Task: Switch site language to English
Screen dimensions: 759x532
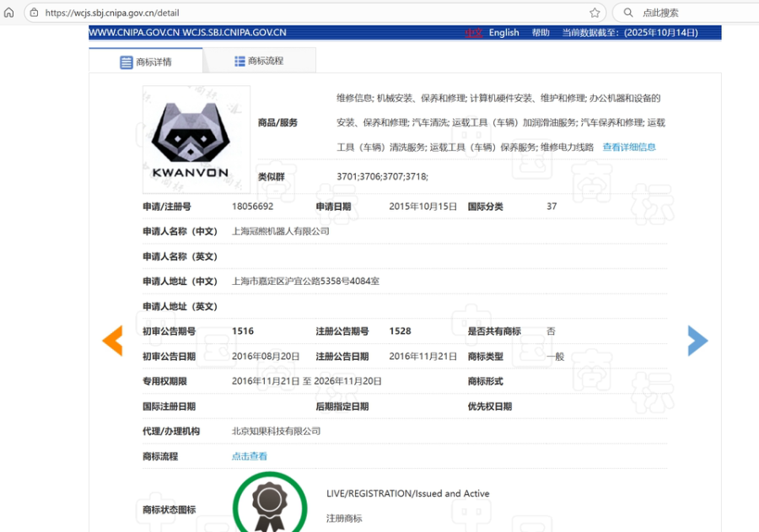Action: tap(503, 32)
